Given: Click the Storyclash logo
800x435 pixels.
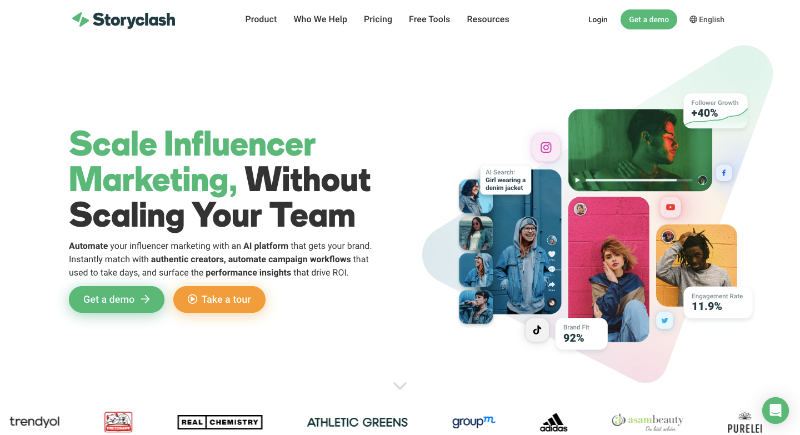Looking at the screenshot, I should tap(123, 19).
